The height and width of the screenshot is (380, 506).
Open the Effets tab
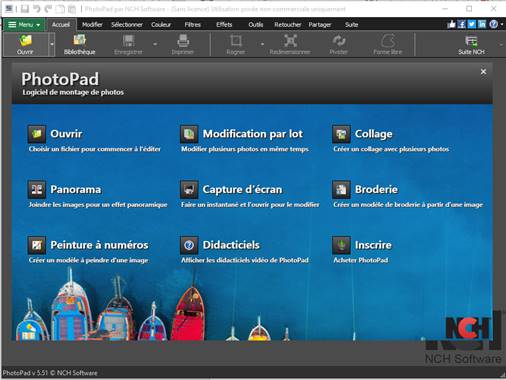click(x=224, y=25)
